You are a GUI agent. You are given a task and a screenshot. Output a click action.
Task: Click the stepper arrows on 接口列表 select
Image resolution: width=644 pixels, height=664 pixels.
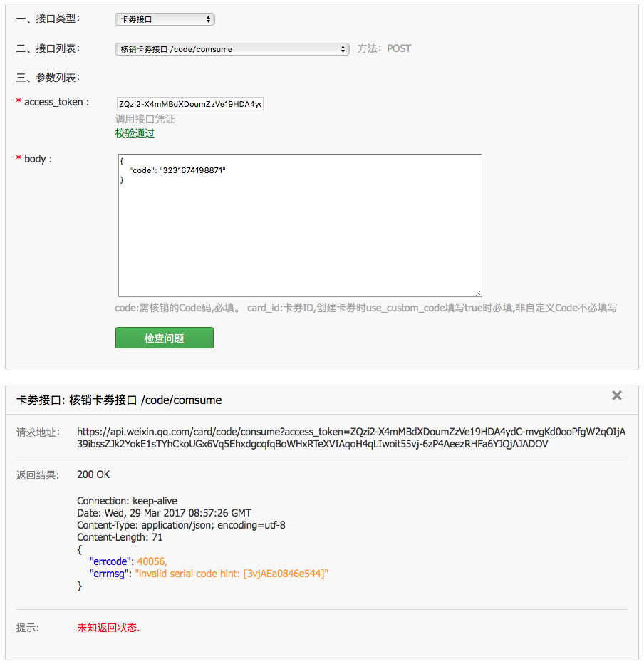coord(343,49)
